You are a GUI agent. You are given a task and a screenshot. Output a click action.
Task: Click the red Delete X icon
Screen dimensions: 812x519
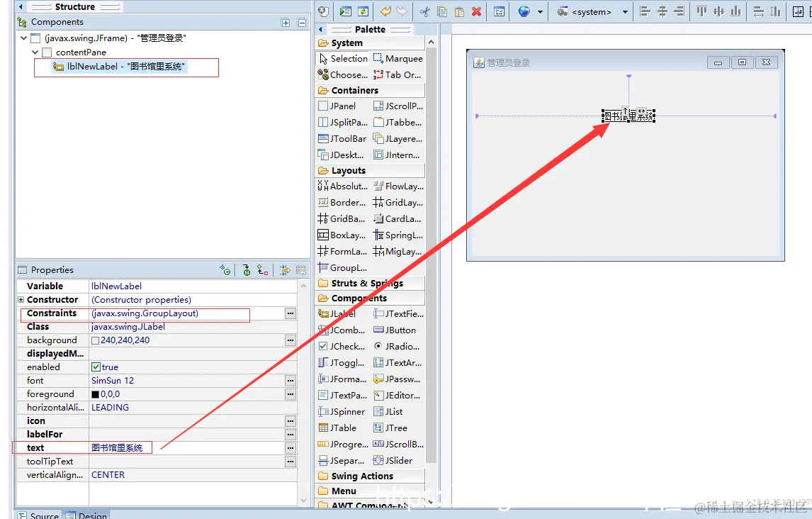[476, 11]
